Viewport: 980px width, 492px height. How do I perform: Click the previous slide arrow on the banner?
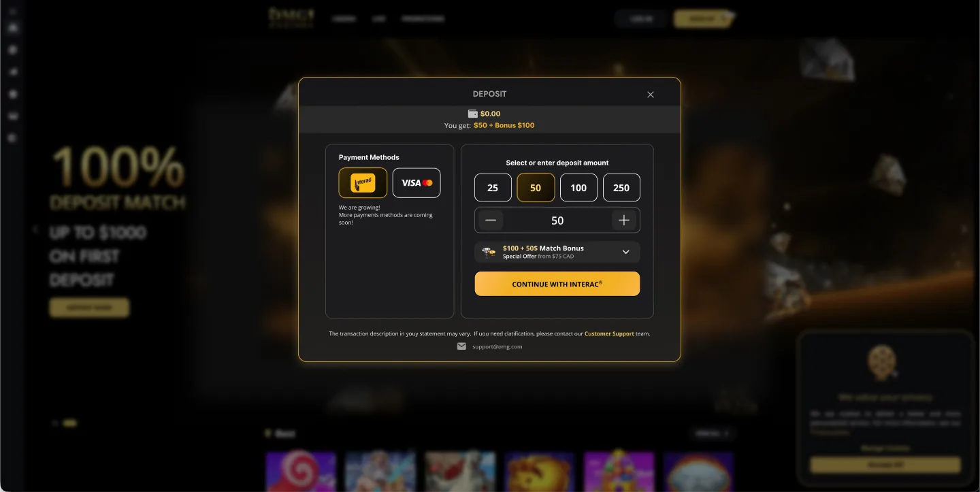(x=35, y=229)
